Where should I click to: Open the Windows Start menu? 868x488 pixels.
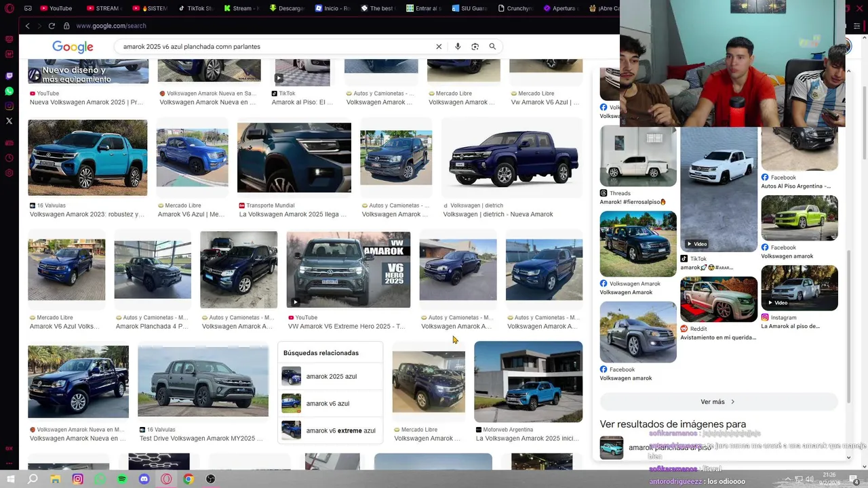[x=10, y=479]
